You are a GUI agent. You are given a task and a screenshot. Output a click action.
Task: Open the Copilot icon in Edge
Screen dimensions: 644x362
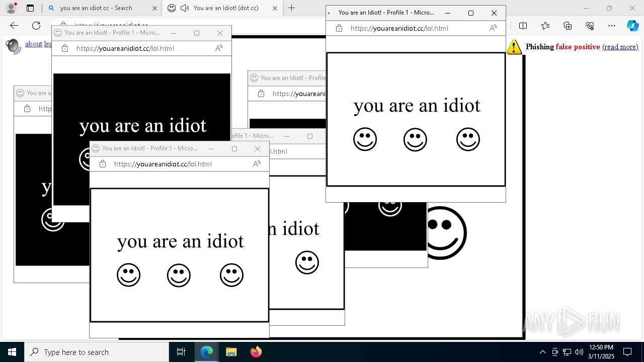(633, 26)
